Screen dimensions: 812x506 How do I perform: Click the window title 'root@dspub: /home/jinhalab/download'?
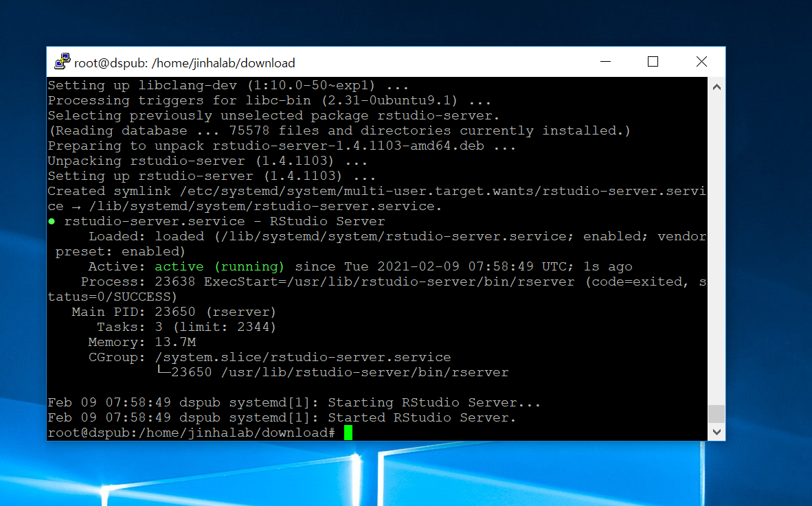click(184, 63)
